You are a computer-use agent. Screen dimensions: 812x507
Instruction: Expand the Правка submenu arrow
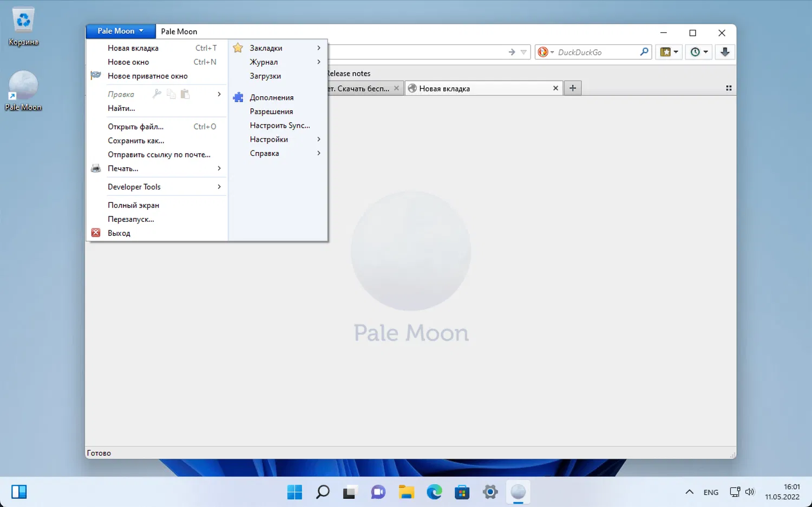[x=219, y=94]
